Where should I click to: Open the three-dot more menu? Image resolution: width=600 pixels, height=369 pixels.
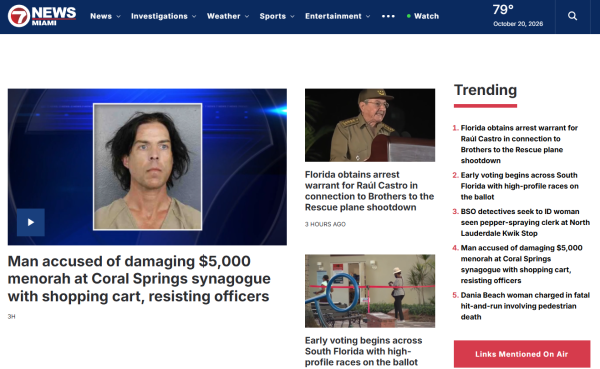coord(388,16)
